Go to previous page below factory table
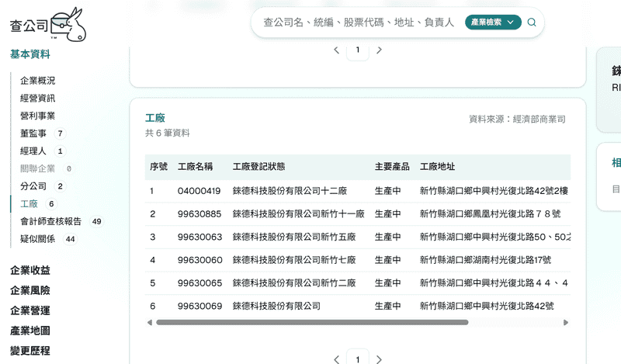Image resolution: width=621 pixels, height=364 pixels. 336,359
